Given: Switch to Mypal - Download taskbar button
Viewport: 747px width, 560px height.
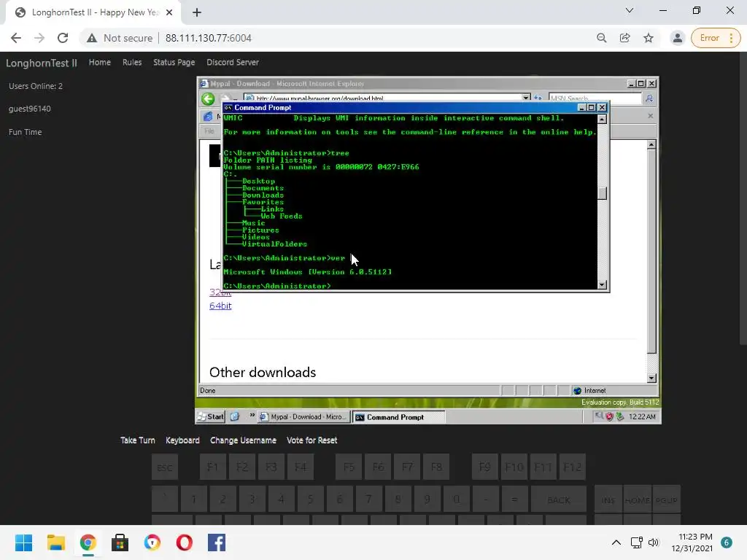Looking at the screenshot, I should pyautogui.click(x=304, y=417).
